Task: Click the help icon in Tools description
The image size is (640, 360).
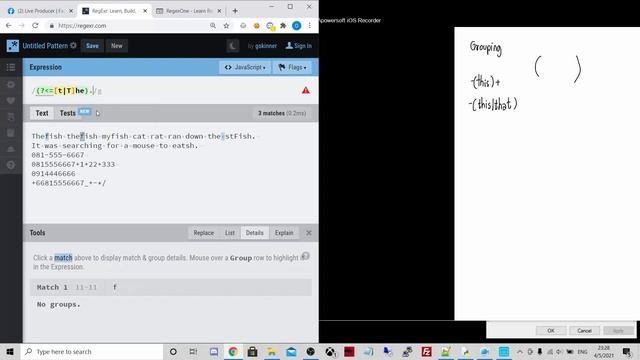Action: (305, 256)
